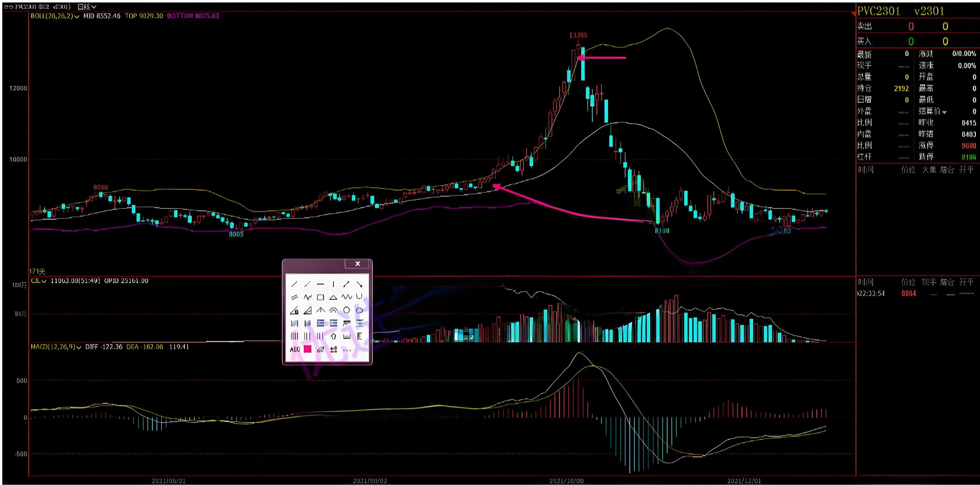The width and height of the screenshot is (980, 485).
Task: Pick the up-arrow marker tool
Action: [333, 336]
